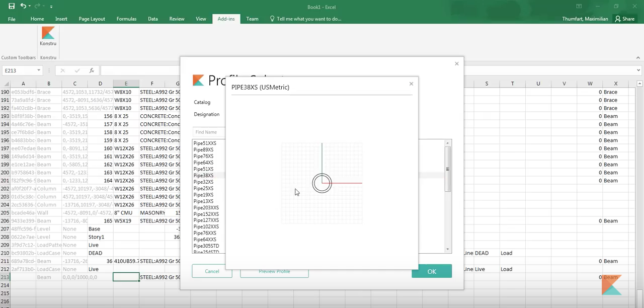Click the Insert Function fx icon
The width and height of the screenshot is (644, 308).
[92, 70]
